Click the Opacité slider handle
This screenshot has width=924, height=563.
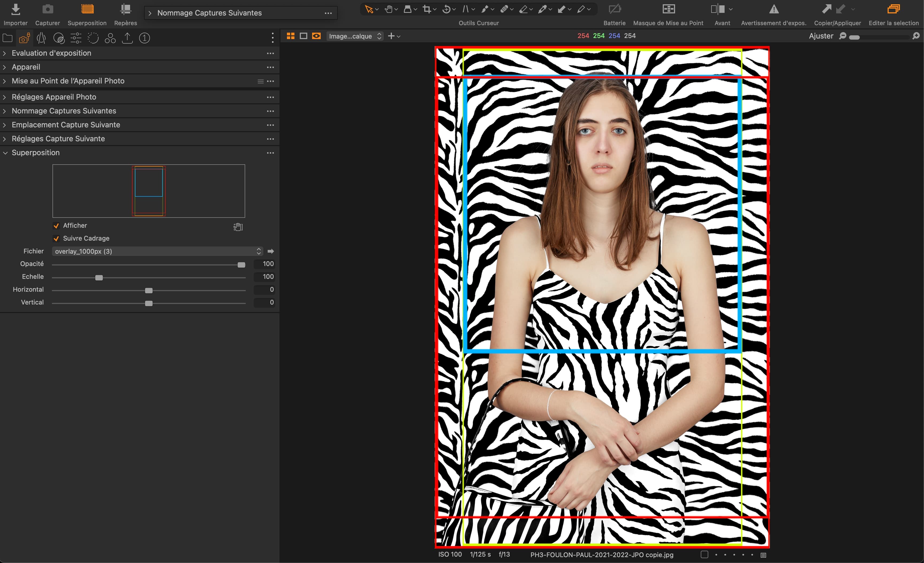click(x=241, y=265)
